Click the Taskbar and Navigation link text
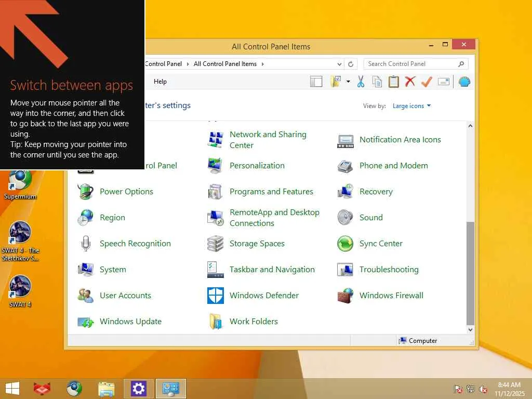Image resolution: width=532 pixels, height=399 pixels. [272, 270]
